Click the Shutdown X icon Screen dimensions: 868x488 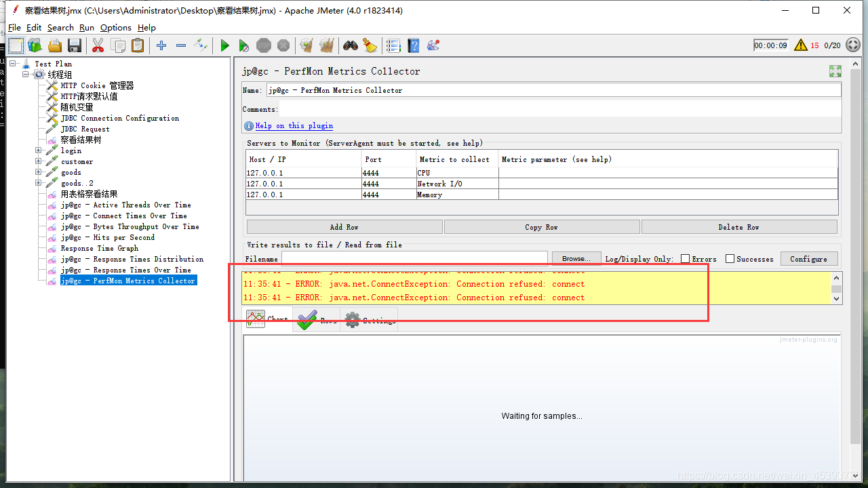[x=283, y=45]
